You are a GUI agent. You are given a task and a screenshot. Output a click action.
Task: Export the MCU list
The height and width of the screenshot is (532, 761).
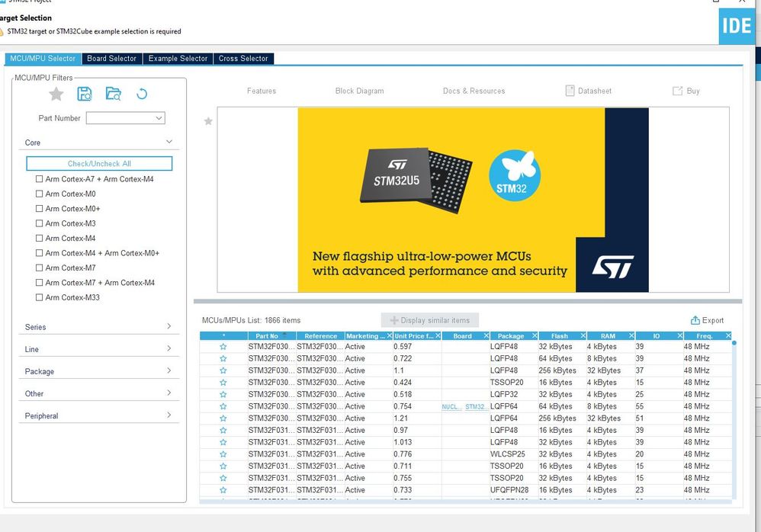click(x=707, y=320)
